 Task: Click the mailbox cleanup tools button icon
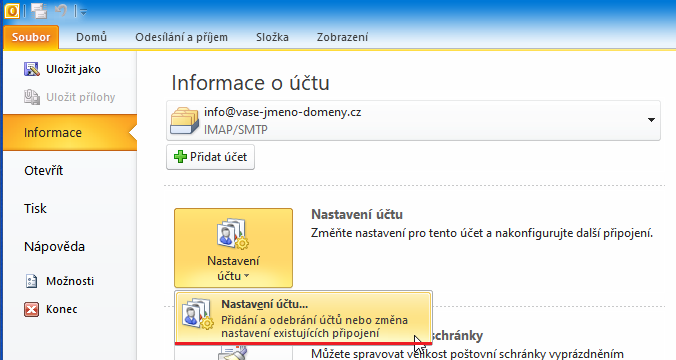tap(233, 354)
